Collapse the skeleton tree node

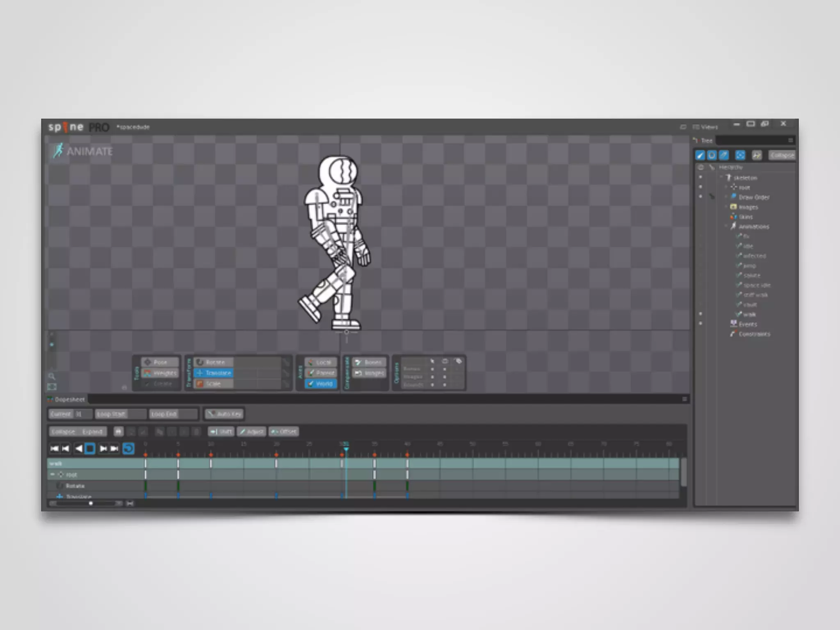pyautogui.click(x=721, y=177)
